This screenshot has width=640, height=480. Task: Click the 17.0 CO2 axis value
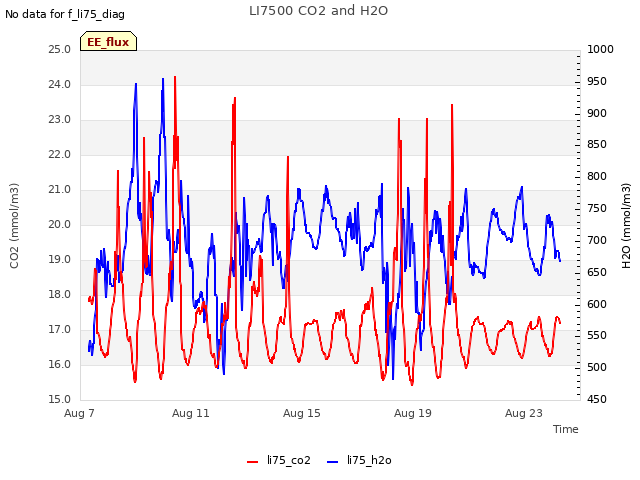pos(60,329)
